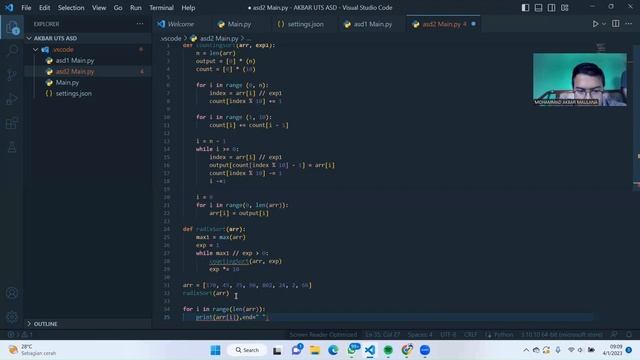Viewport: 640px width, 360px height.
Task: Open the Go menu
Action: point(118,8)
